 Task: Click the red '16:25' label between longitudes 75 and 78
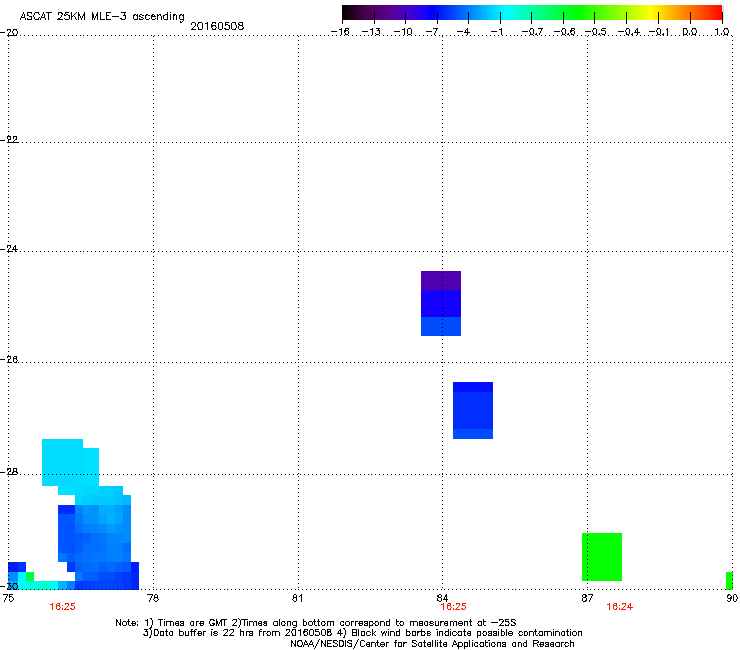click(62, 607)
